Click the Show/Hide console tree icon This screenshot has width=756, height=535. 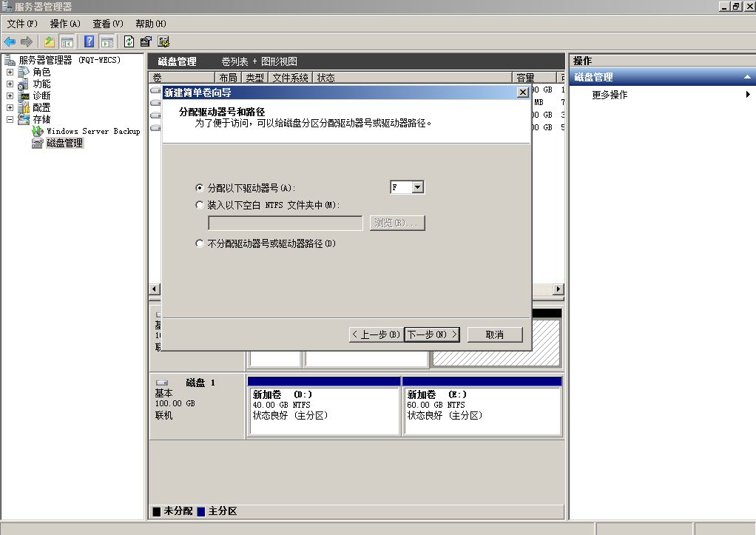pos(67,42)
